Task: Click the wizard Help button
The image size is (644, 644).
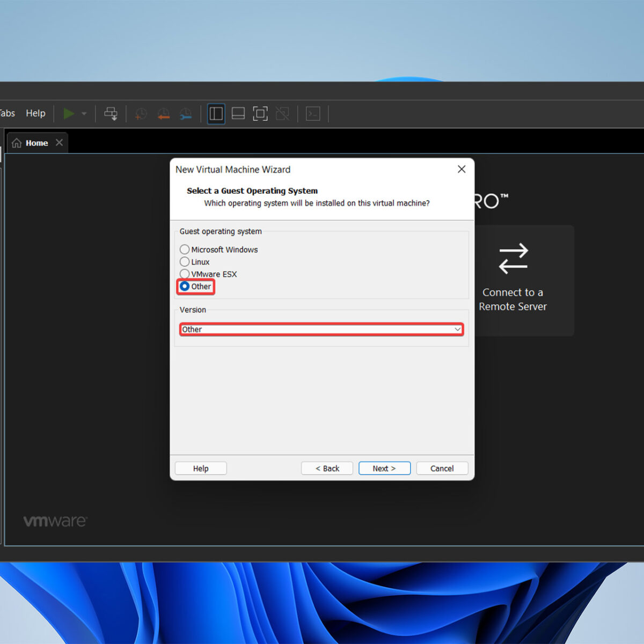Action: 201,469
